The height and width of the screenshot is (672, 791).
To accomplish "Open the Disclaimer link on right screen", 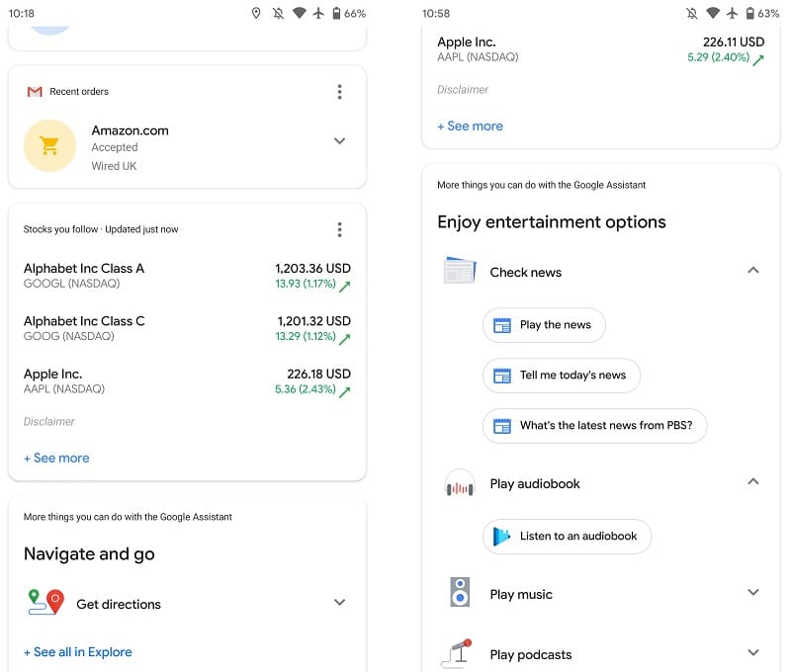I will click(463, 90).
